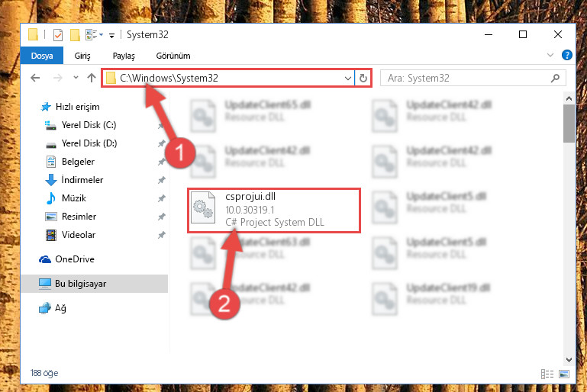Open the Paylaş ribbon tab
This screenshot has height=392, width=587.
(x=124, y=56)
